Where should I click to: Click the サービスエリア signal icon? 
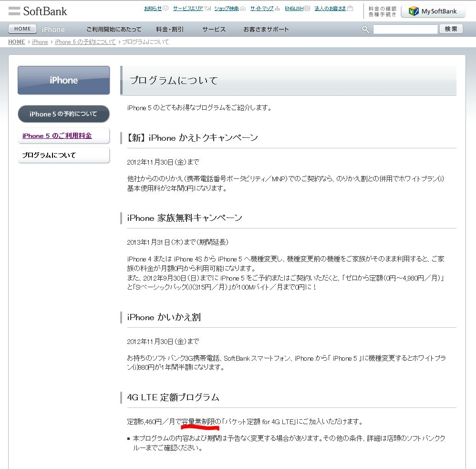point(207,9)
